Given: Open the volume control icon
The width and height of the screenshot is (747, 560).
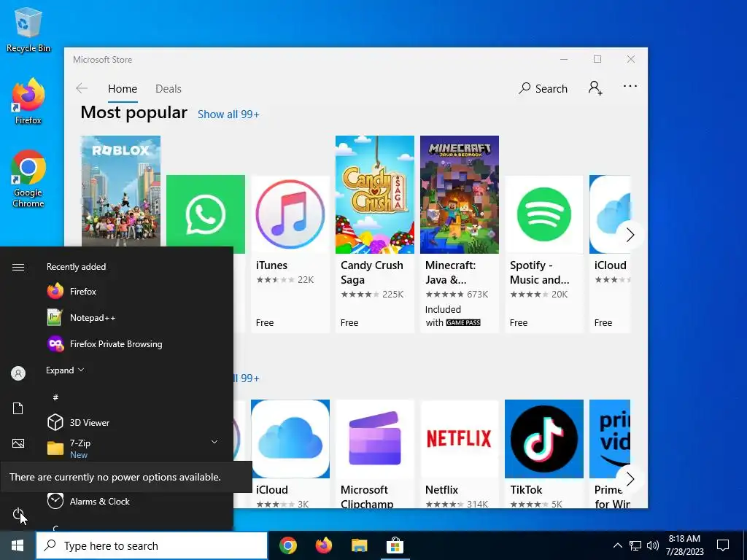Looking at the screenshot, I should click(653, 545).
